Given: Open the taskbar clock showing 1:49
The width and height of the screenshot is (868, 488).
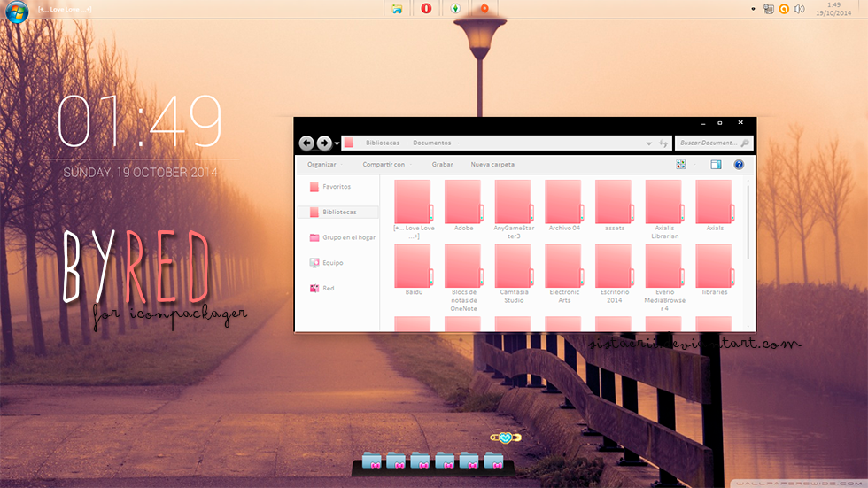Looking at the screenshot, I should coord(833,9).
